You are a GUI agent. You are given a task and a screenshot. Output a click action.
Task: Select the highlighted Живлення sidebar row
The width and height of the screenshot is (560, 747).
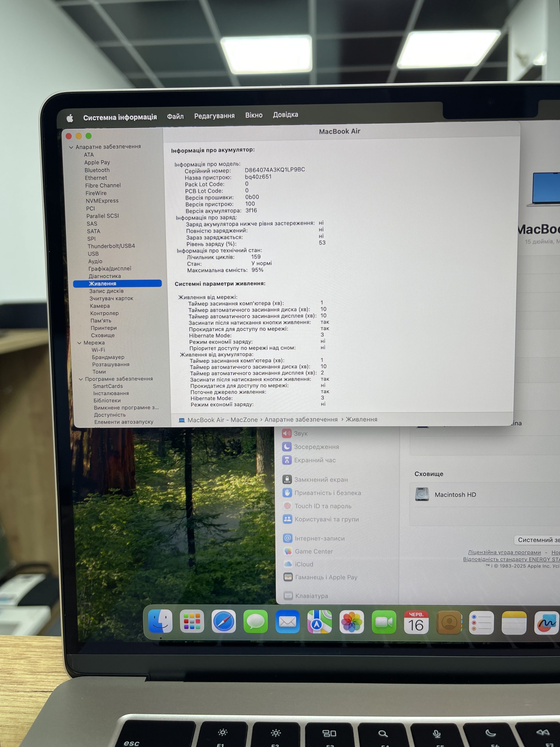point(118,283)
